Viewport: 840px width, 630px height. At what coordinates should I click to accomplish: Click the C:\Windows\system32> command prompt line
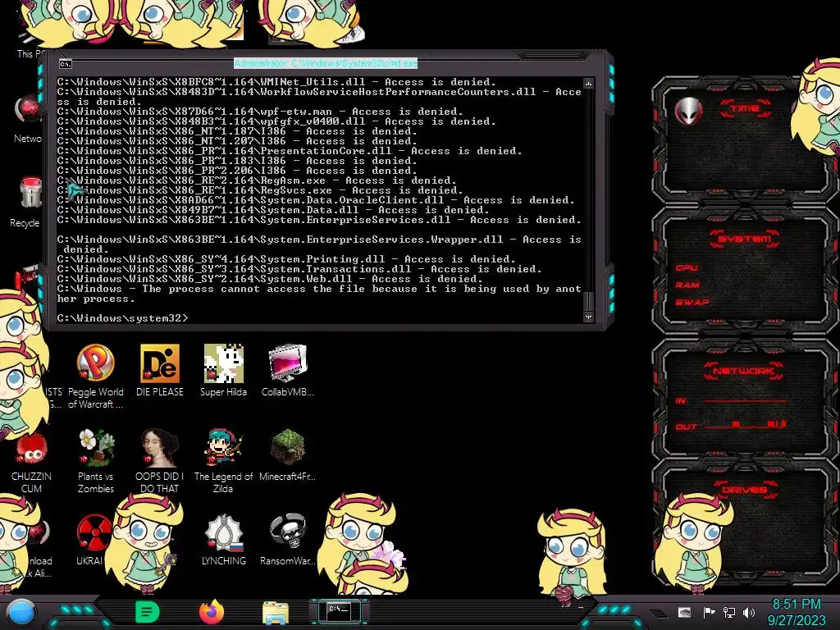click(x=123, y=318)
